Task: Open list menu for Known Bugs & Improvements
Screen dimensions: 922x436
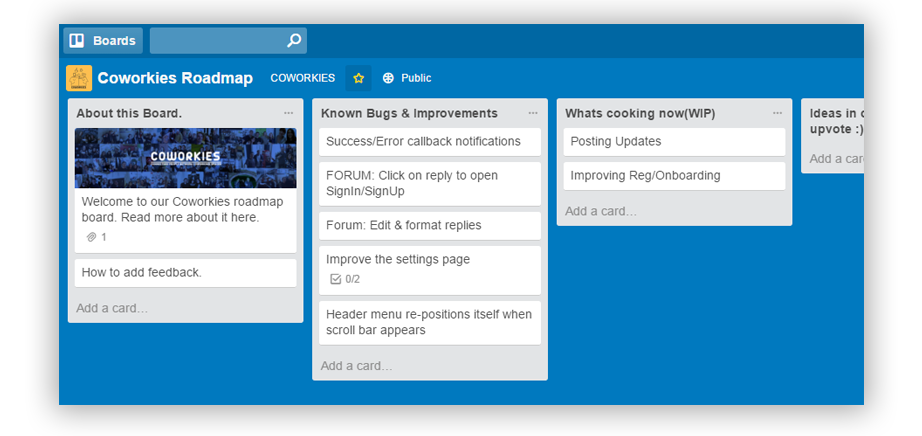Action: 533,113
